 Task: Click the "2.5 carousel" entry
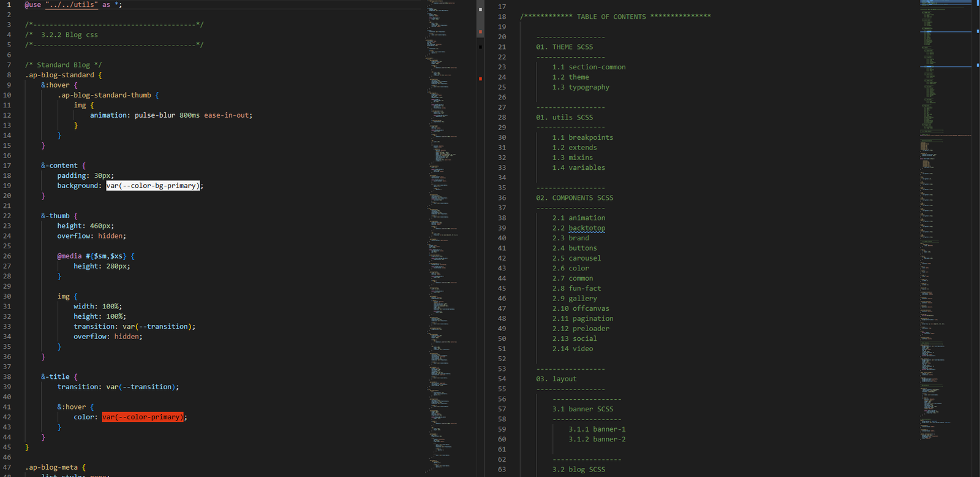577,258
